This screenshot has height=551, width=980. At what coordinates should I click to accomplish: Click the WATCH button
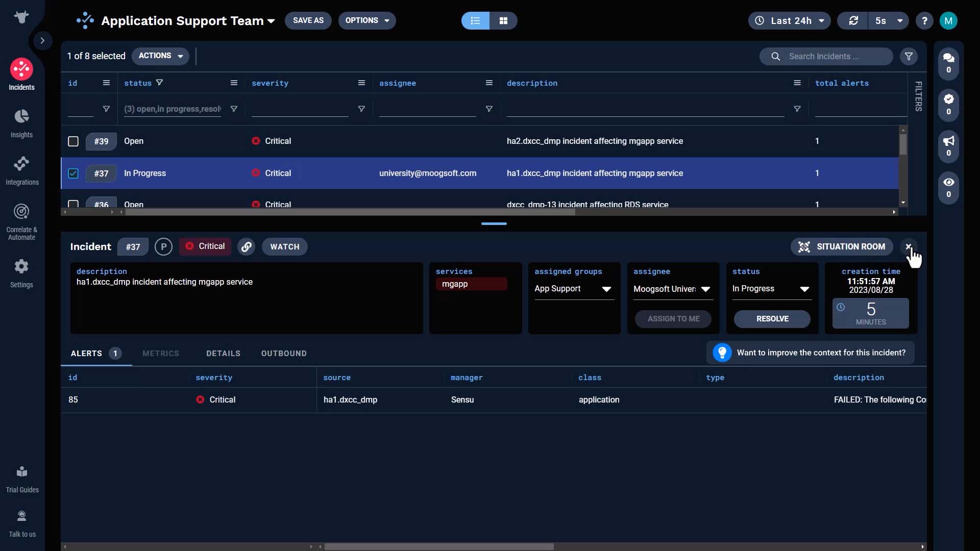(x=285, y=246)
